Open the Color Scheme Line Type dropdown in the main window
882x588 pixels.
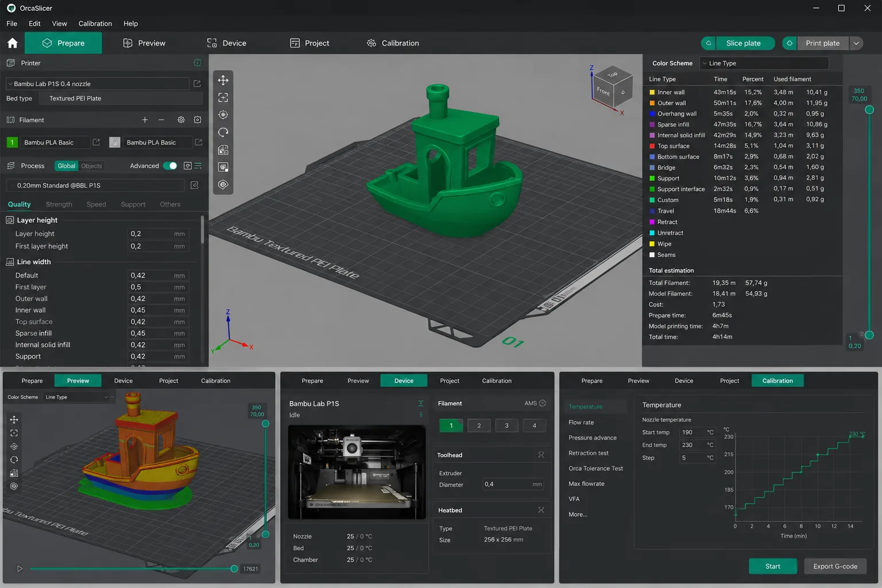coord(764,63)
